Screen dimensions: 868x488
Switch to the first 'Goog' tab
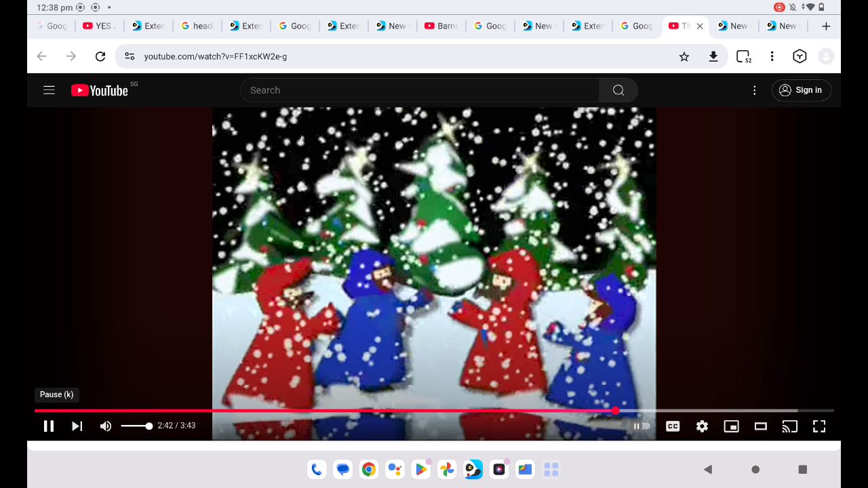(52, 26)
